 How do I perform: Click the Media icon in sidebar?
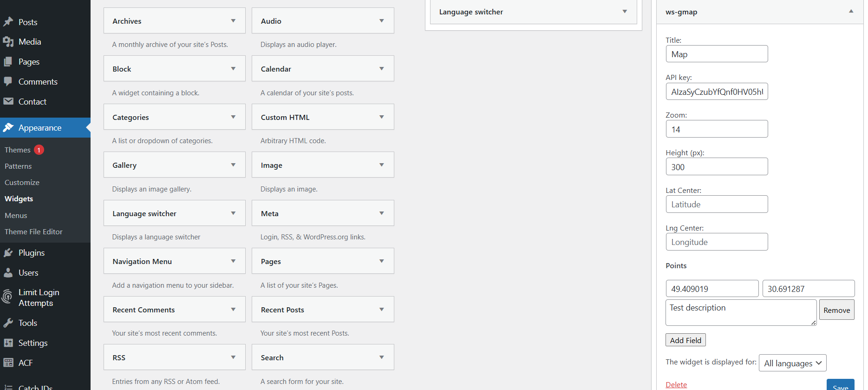pos(8,42)
